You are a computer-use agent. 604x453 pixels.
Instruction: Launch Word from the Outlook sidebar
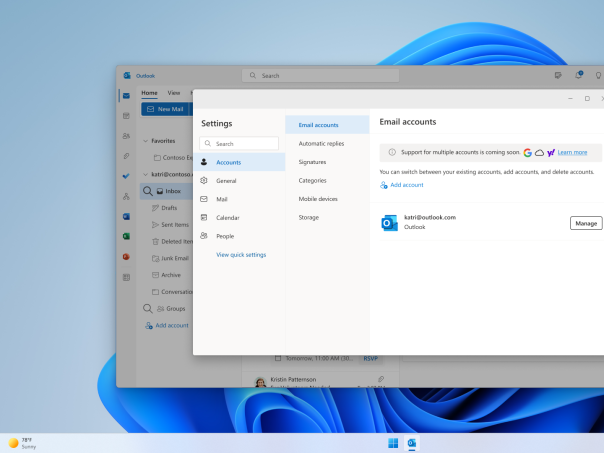tap(126, 216)
